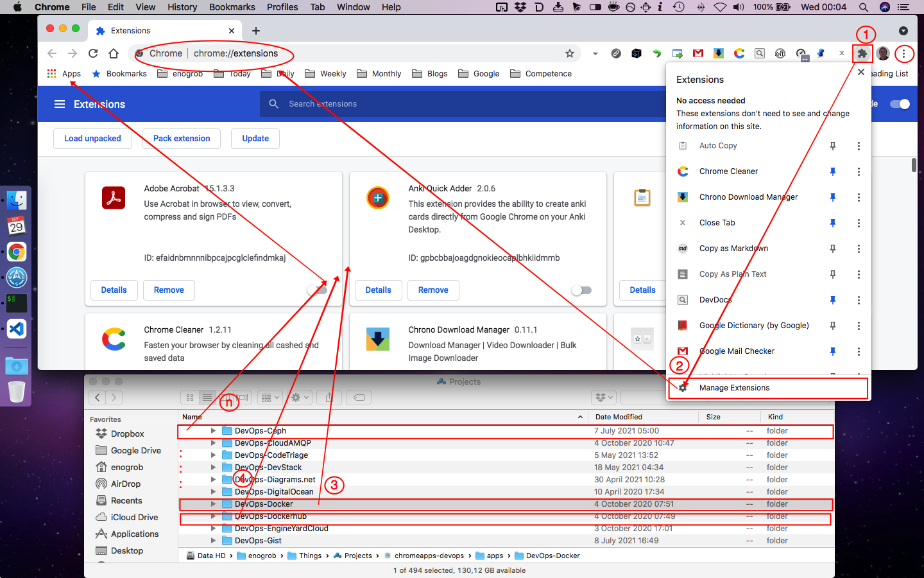Pin Copy as Markdown to toolbar
Viewport: 924px width, 578px height.
(832, 249)
